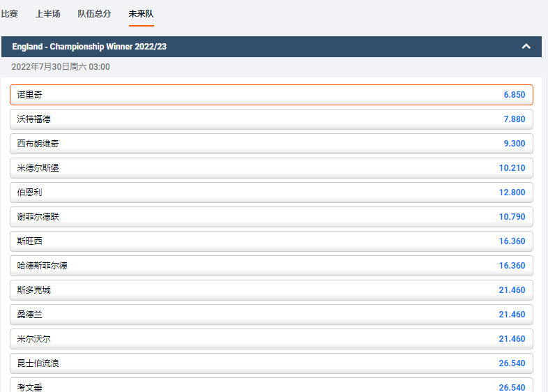548x392 pixels.
Task: Pick 斯旺西 odds 16.360
Action: [271, 241]
